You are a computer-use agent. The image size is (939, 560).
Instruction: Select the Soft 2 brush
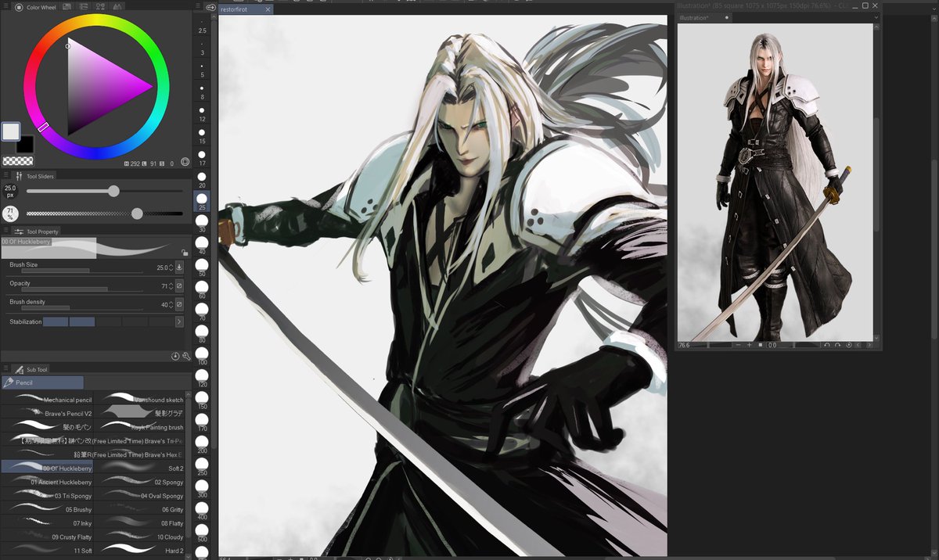[141, 468]
